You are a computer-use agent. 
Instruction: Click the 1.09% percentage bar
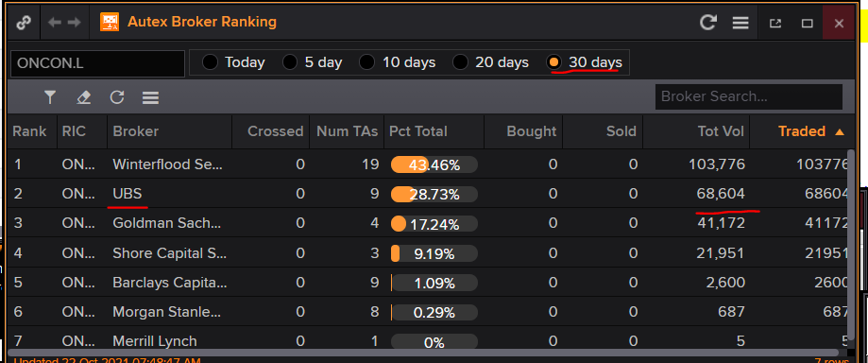point(434,284)
